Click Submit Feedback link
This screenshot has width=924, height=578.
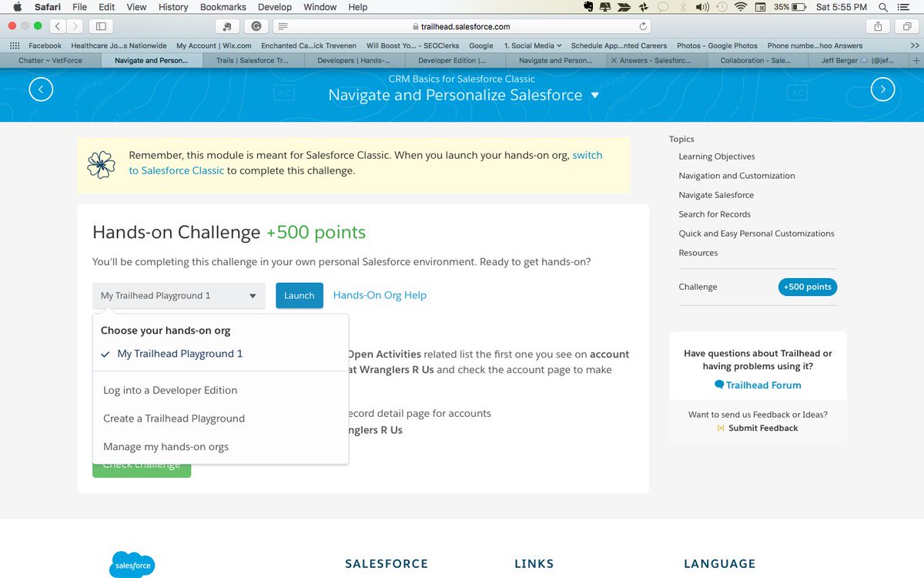[758, 428]
